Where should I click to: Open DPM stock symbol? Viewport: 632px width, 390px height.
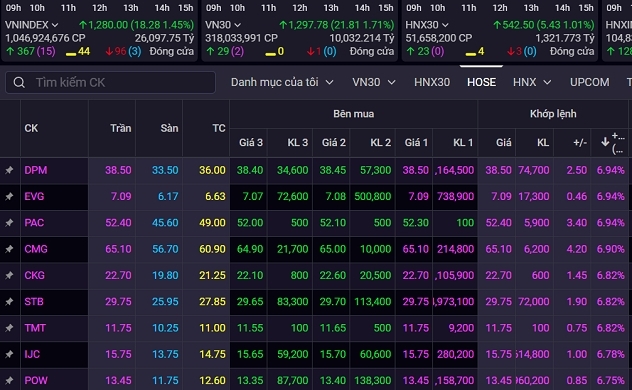tap(35, 170)
